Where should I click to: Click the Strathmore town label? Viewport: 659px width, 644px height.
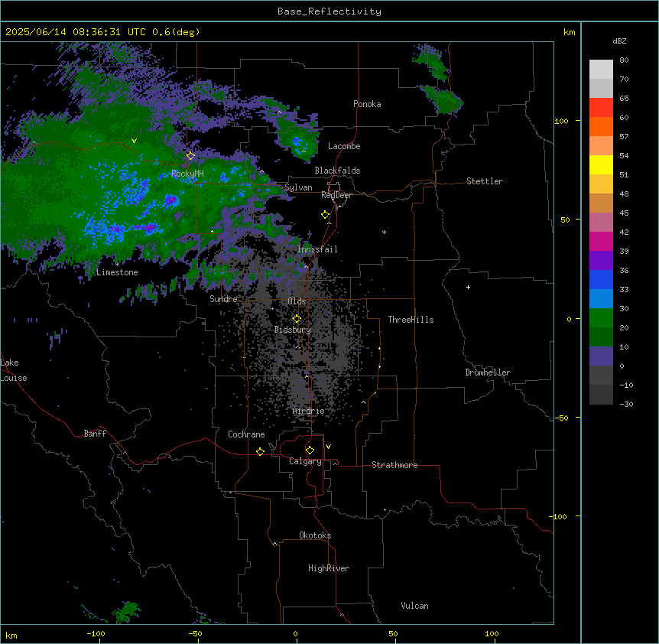click(394, 465)
